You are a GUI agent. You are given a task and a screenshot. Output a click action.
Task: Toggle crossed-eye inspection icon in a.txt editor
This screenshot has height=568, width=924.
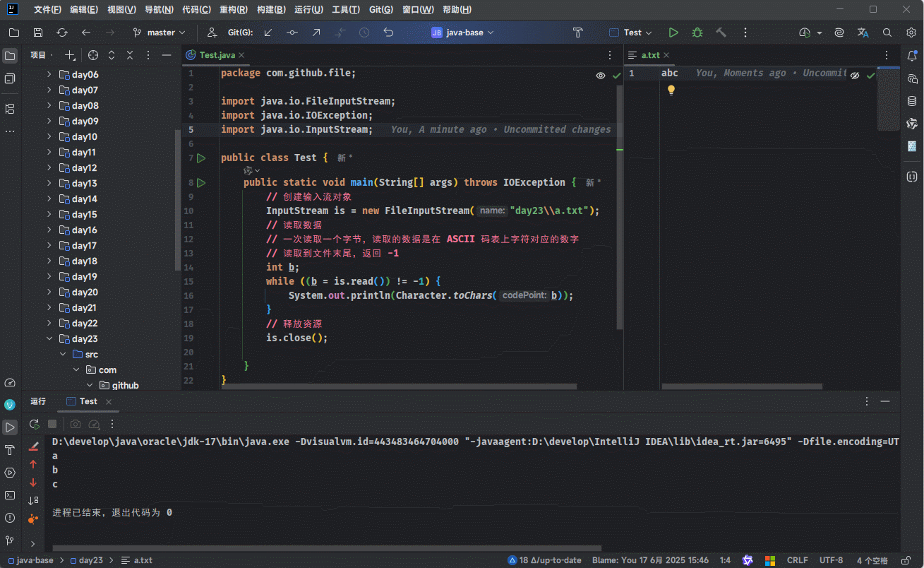click(855, 75)
